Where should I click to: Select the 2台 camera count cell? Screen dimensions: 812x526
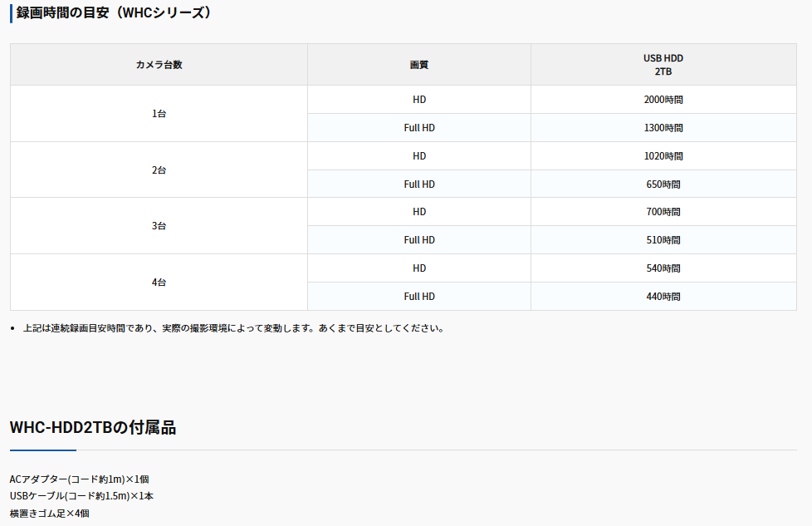click(x=159, y=170)
